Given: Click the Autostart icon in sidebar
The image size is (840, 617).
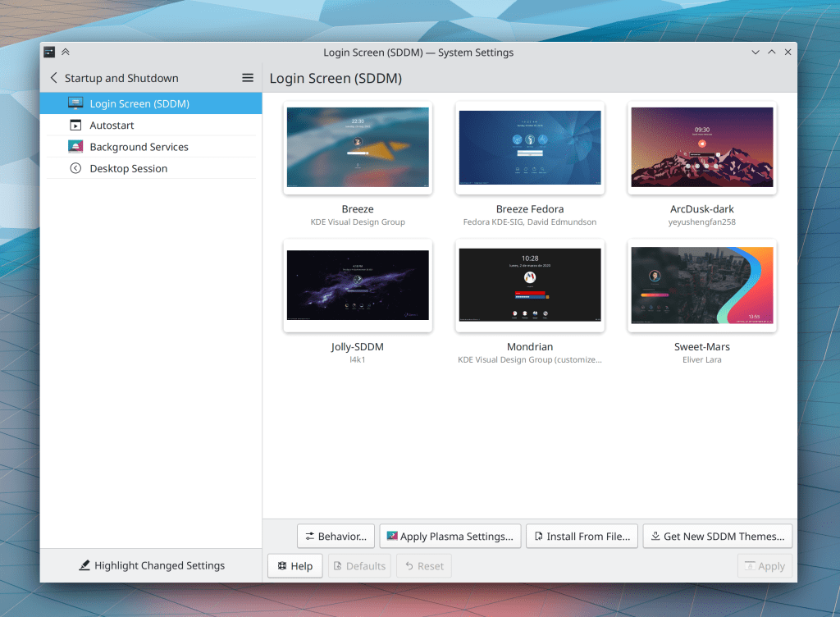Looking at the screenshot, I should (x=75, y=126).
